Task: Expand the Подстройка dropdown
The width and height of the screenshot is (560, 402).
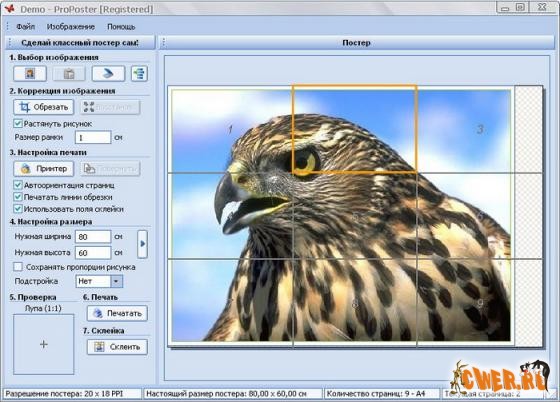Action: click(116, 281)
